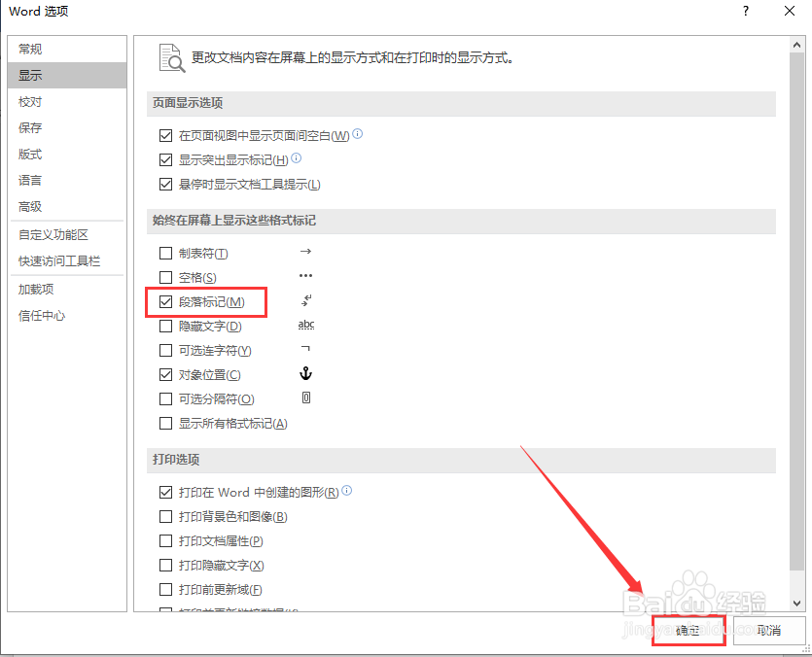Viewport: 812px width, 657px height.
Task: Enable the 制表符 checkbox
Action: pos(166,253)
